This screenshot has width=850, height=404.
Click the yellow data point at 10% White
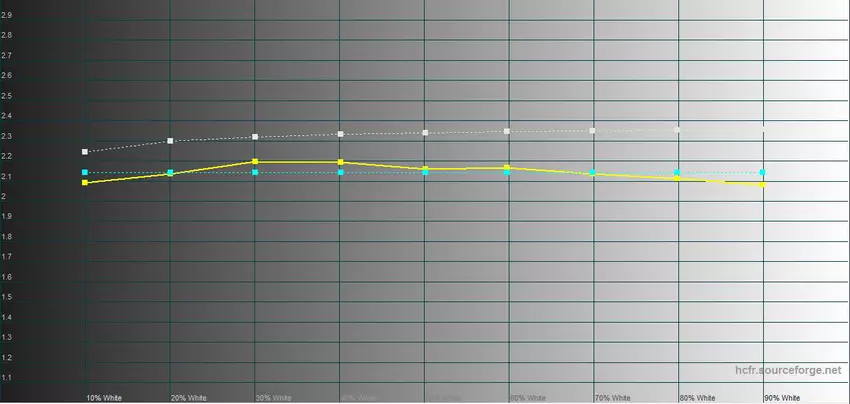click(x=85, y=183)
